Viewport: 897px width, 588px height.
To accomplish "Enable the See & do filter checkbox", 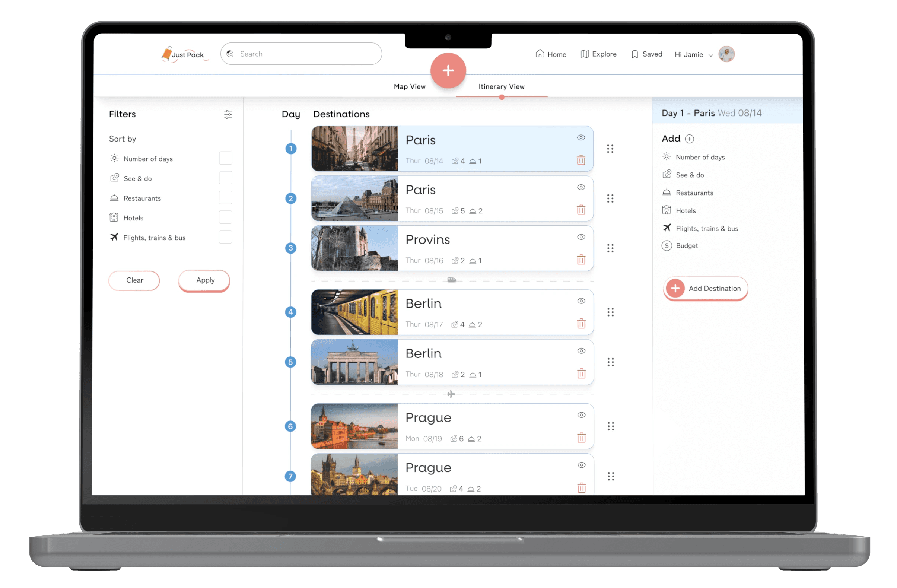I will click(225, 178).
